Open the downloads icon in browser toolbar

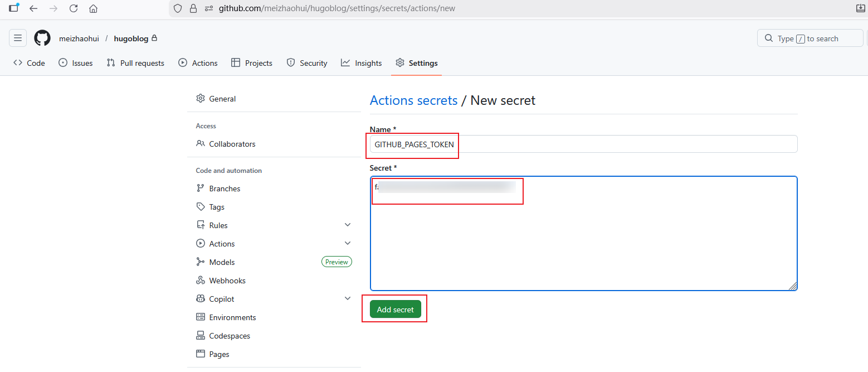pos(860,8)
